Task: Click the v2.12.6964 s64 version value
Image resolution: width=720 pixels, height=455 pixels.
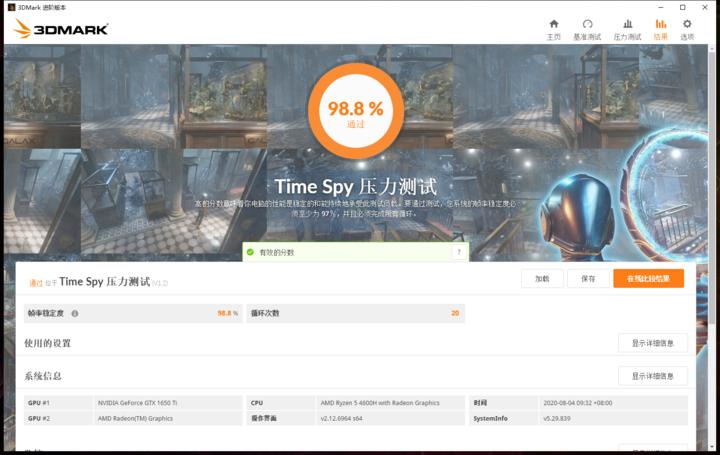Action: (x=341, y=418)
